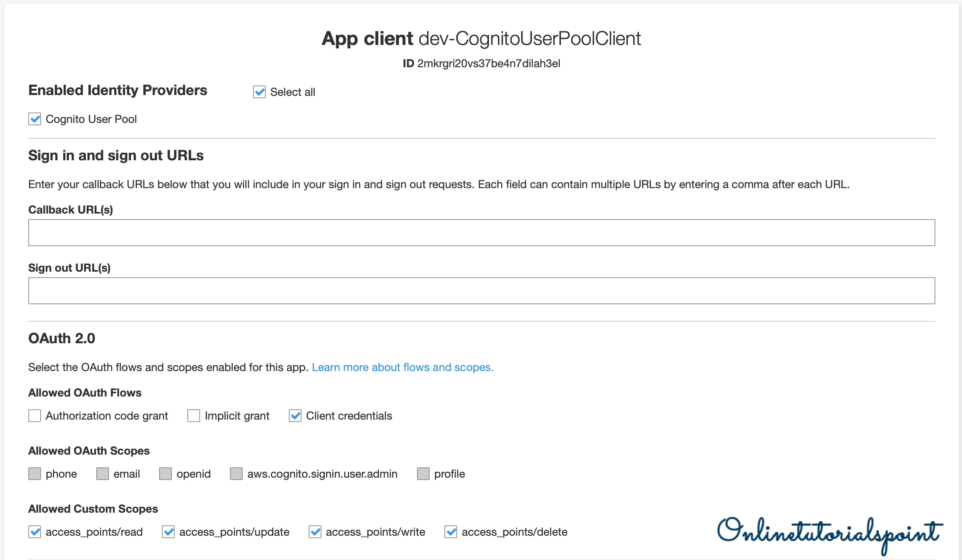962x560 pixels.
Task: Toggle the Cognito User Pool checkbox
Action: click(x=35, y=119)
